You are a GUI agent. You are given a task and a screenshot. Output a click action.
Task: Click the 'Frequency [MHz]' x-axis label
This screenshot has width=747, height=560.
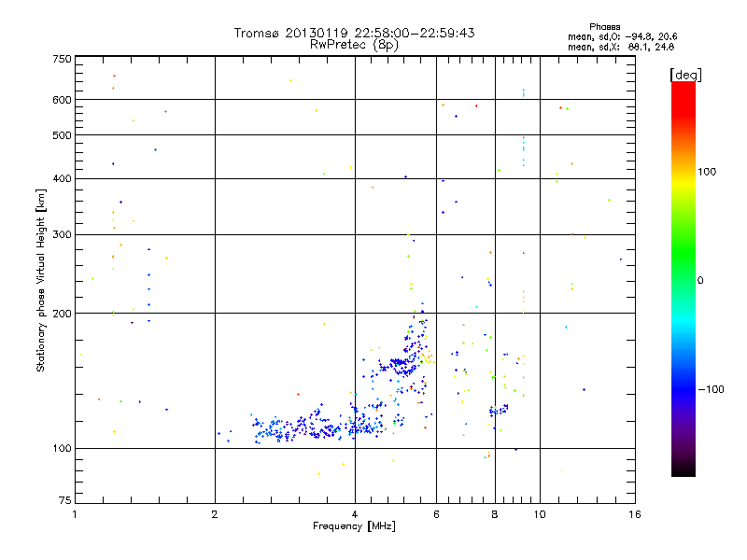[354, 526]
